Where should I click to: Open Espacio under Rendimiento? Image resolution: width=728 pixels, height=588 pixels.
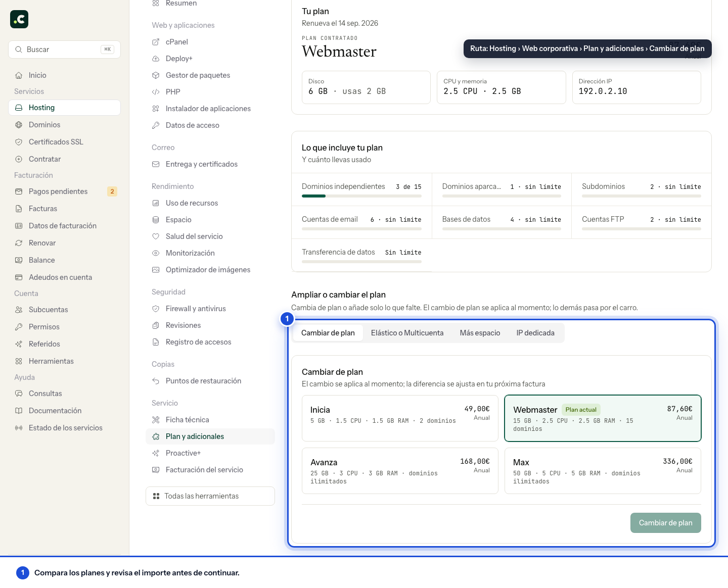[210, 220]
